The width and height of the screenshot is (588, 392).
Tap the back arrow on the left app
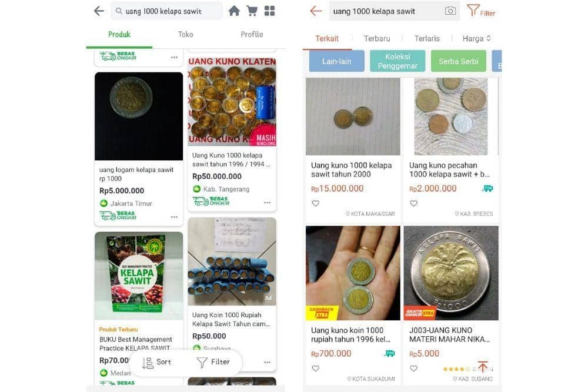98,10
